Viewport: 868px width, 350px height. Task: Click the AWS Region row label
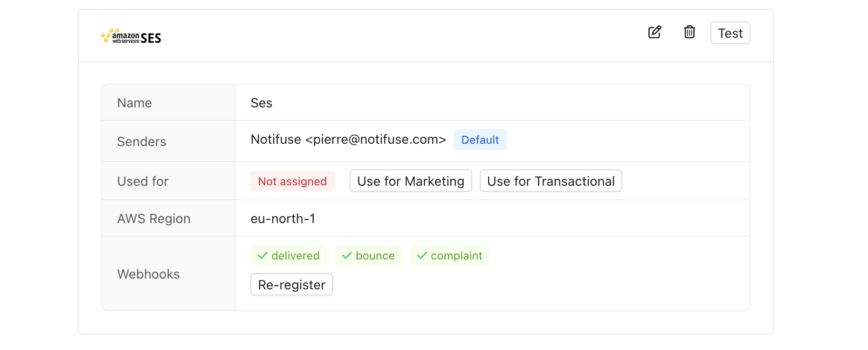coord(154,218)
